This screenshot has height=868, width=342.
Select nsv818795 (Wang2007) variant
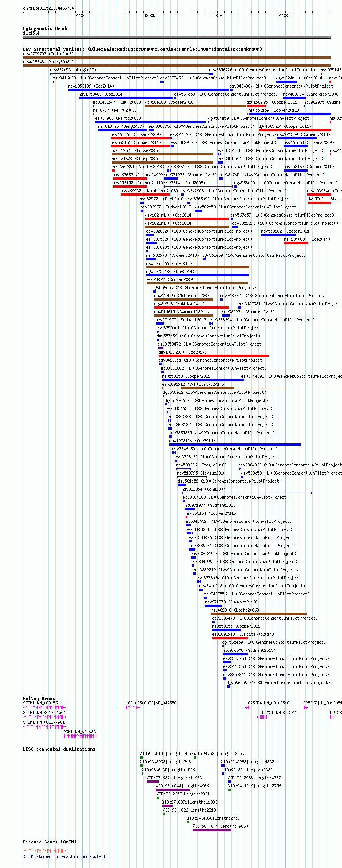click(x=123, y=130)
